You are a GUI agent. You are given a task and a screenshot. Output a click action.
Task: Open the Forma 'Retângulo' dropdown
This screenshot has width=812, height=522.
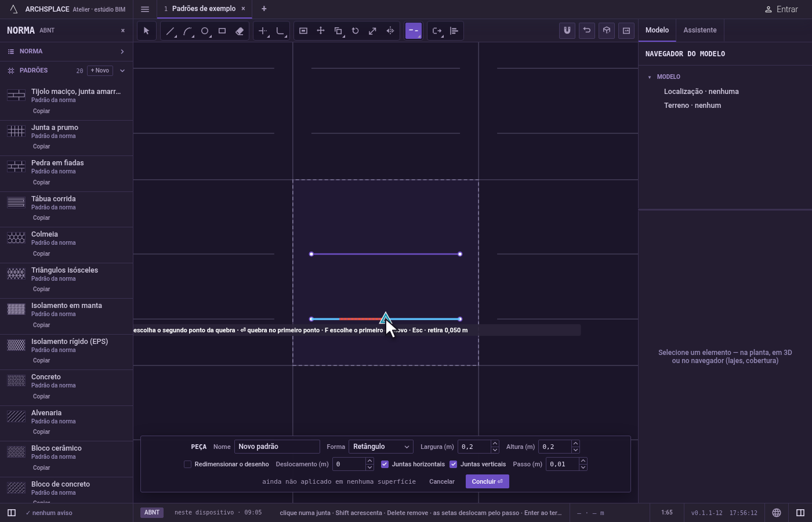point(381,447)
